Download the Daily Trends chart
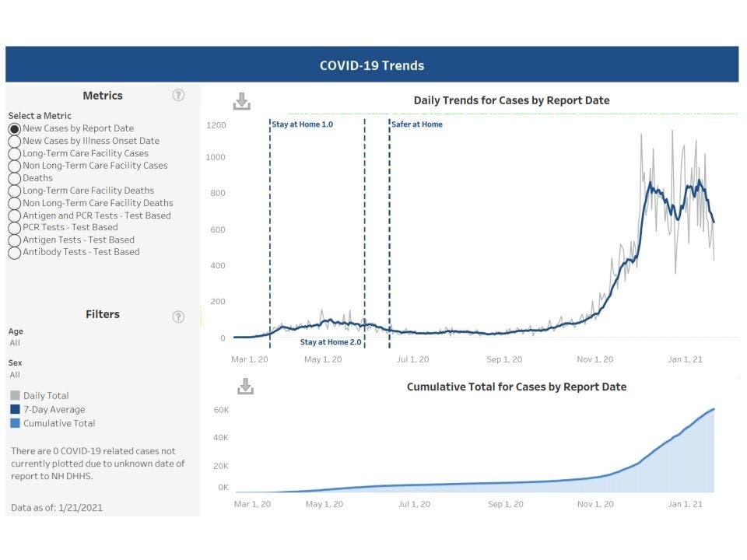 [x=242, y=100]
